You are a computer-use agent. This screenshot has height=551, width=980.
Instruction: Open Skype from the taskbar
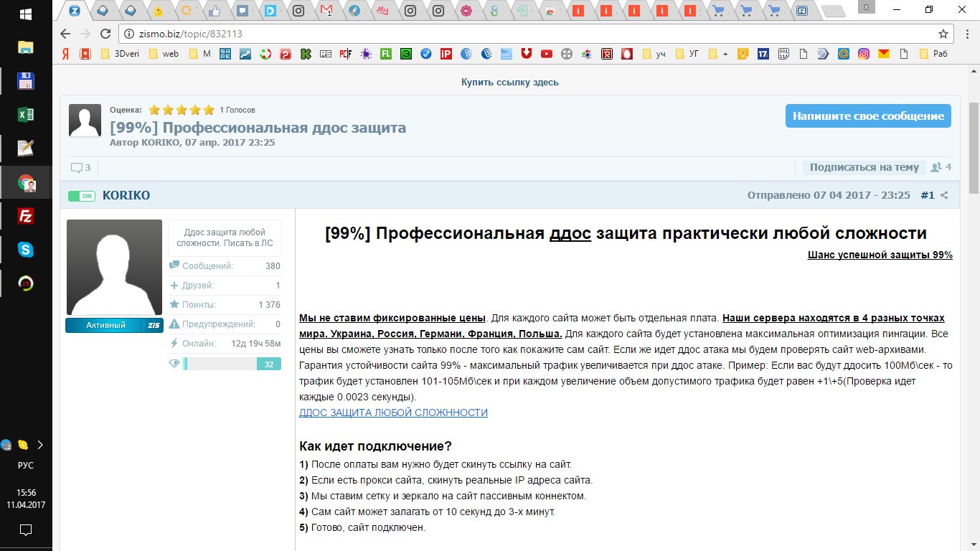pyautogui.click(x=26, y=250)
